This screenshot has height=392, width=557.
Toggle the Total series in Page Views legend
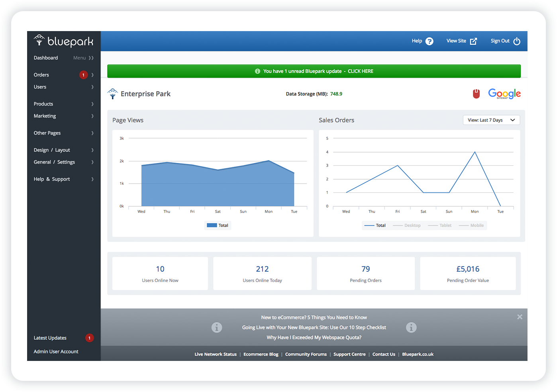(x=218, y=225)
